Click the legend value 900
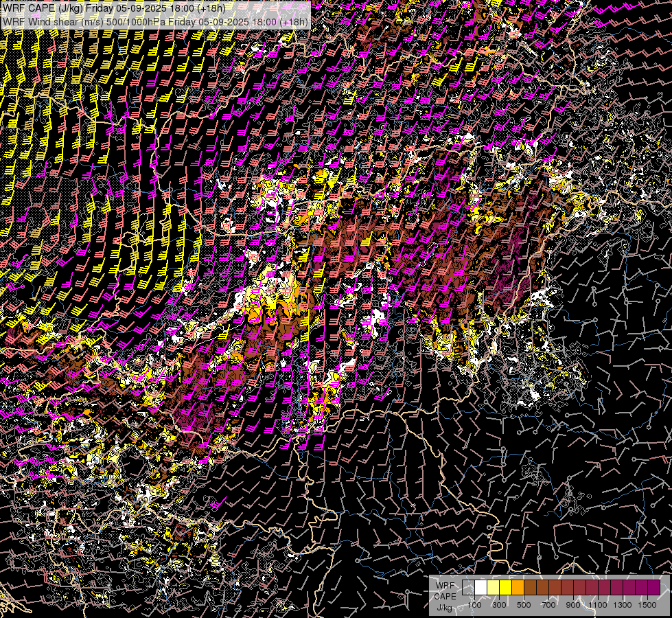Viewport: 672px width, 618px height. pos(573,605)
